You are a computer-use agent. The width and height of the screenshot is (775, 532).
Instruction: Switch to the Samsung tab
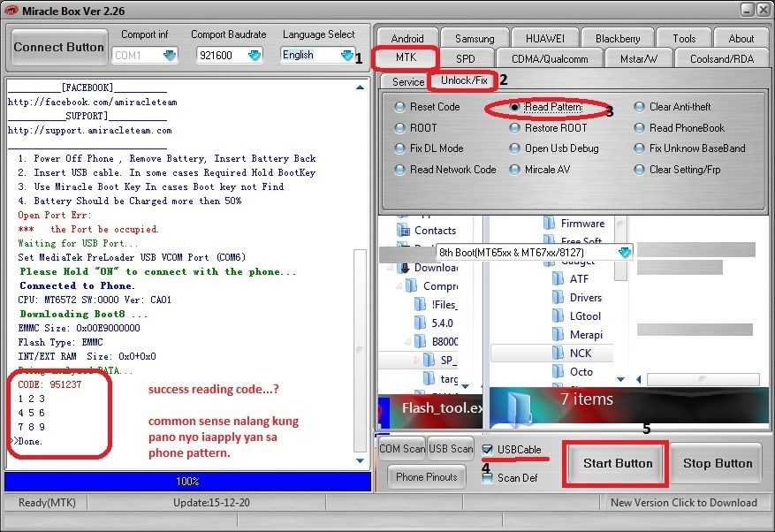475,38
